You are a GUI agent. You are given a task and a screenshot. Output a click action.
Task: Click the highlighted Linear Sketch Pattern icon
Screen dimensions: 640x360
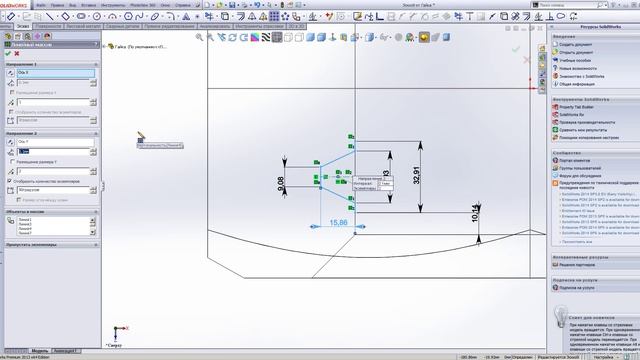274,16
